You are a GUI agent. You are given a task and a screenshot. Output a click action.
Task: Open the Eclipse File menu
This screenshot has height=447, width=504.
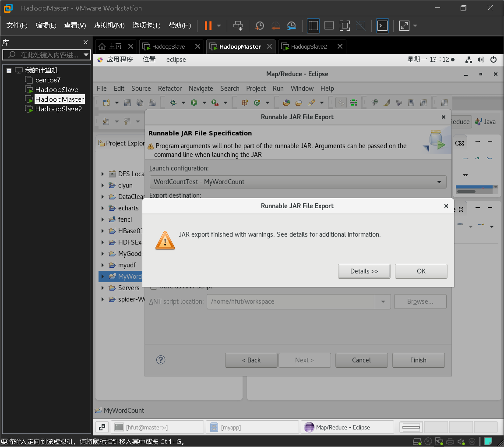tap(102, 89)
